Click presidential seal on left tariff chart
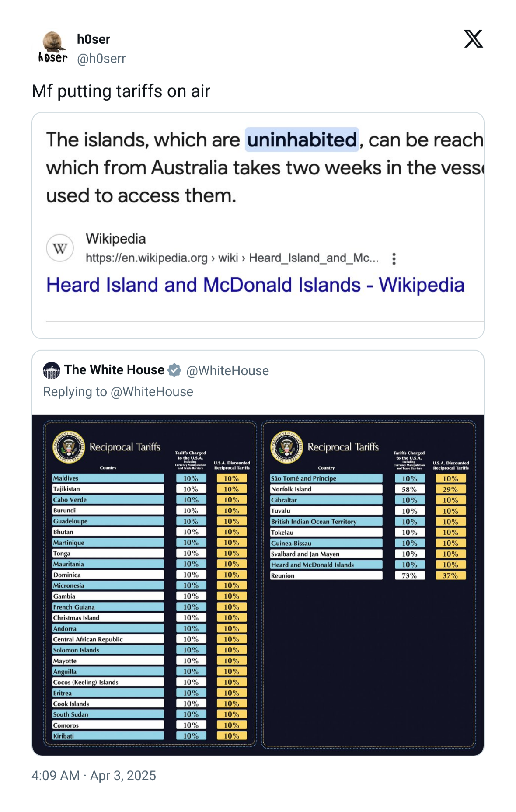 pyautogui.click(x=69, y=447)
